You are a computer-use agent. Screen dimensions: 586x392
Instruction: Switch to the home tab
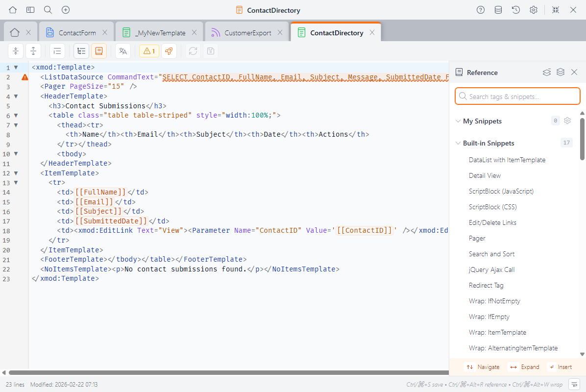pyautogui.click(x=15, y=33)
